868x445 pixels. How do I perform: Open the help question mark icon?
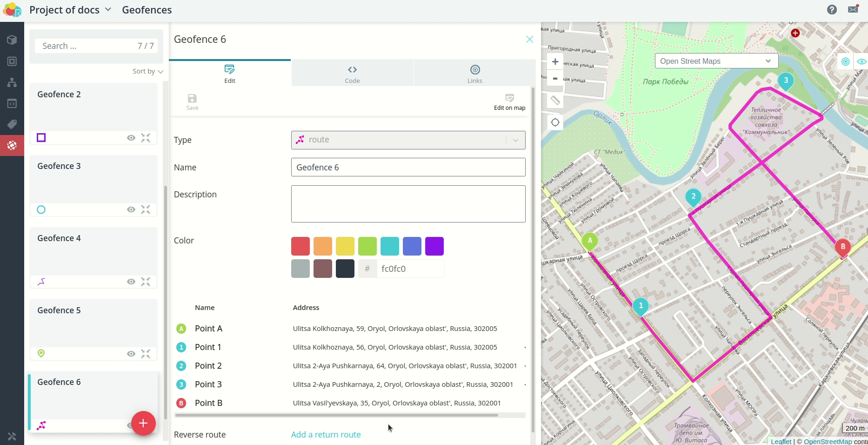[x=832, y=10]
